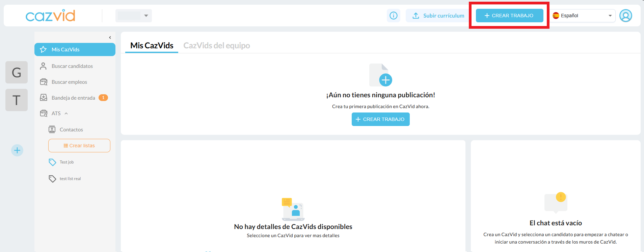644x252 pixels.
Task: Select the G workspace tile
Action: (x=17, y=72)
